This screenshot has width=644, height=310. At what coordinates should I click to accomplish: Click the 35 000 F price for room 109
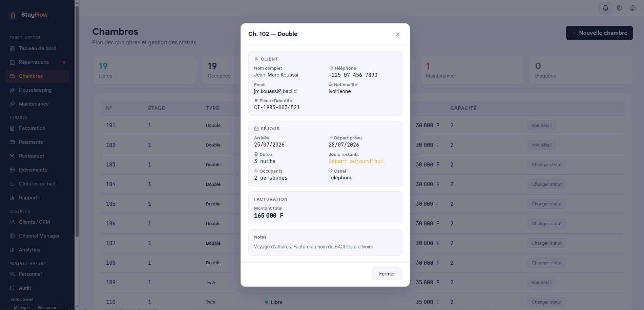[428, 283]
